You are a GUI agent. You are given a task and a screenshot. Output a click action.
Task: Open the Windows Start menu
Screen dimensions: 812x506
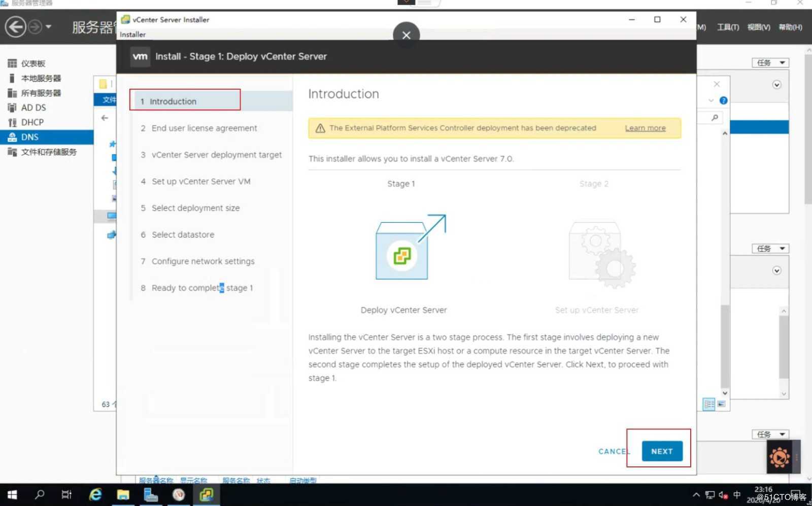pos(12,494)
